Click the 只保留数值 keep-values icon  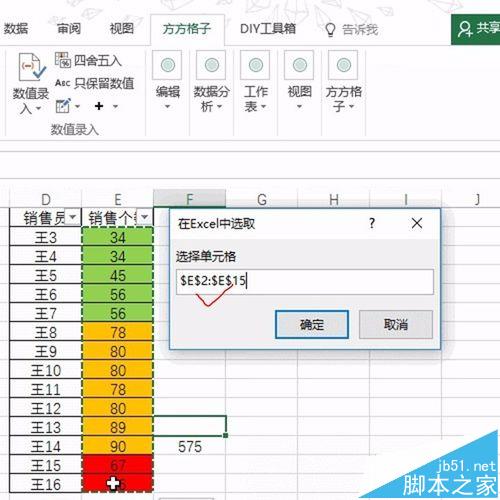(x=62, y=83)
